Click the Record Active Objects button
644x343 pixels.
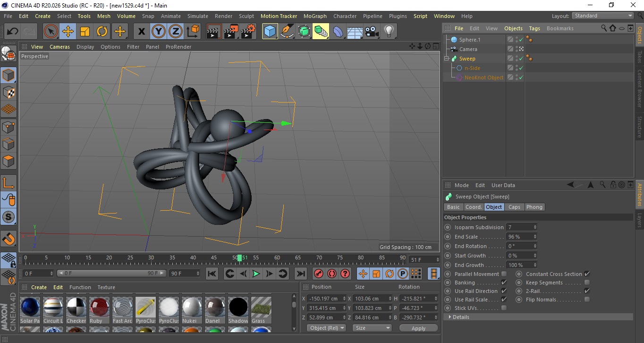pyautogui.click(x=319, y=274)
